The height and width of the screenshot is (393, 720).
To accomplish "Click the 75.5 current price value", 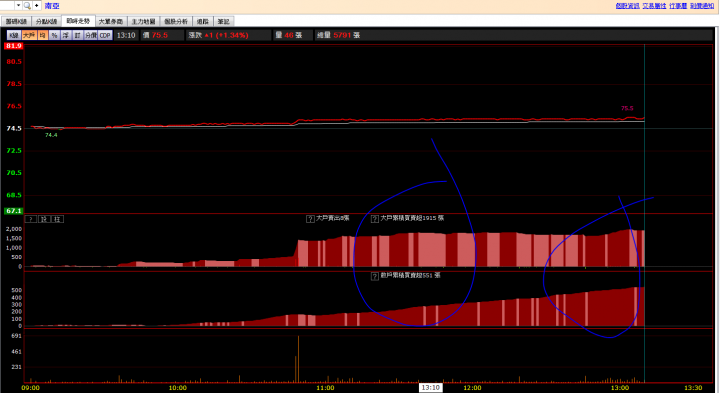I will pos(159,35).
